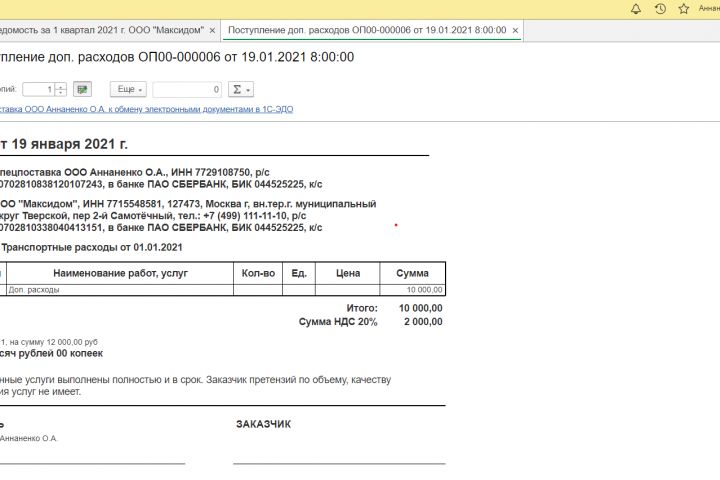Decrease copies count with stepper down arrow

(61, 92)
